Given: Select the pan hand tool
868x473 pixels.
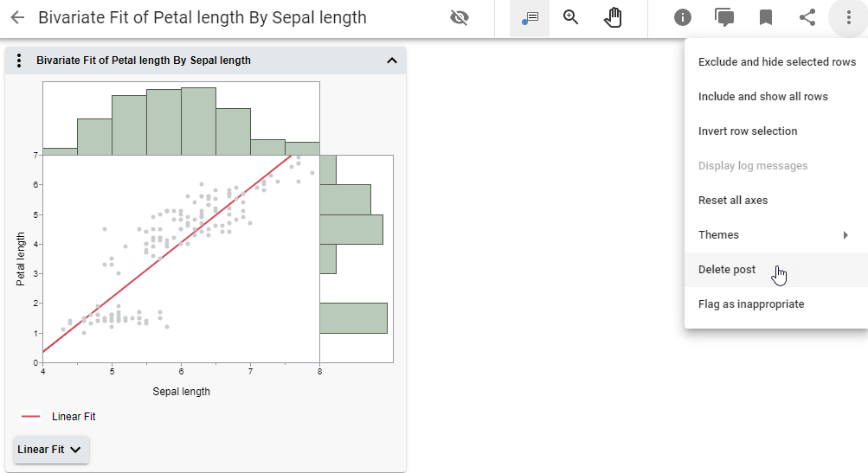Looking at the screenshot, I should coord(613,18).
